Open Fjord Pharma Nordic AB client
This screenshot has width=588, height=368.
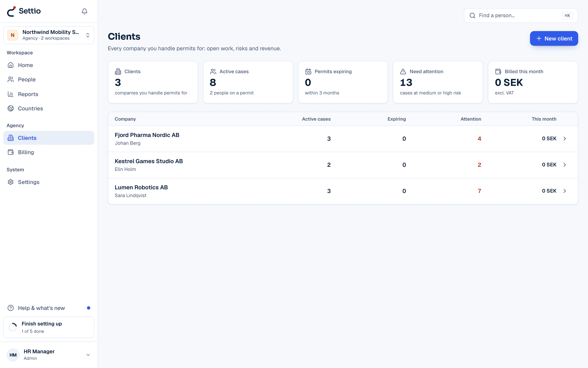343,139
